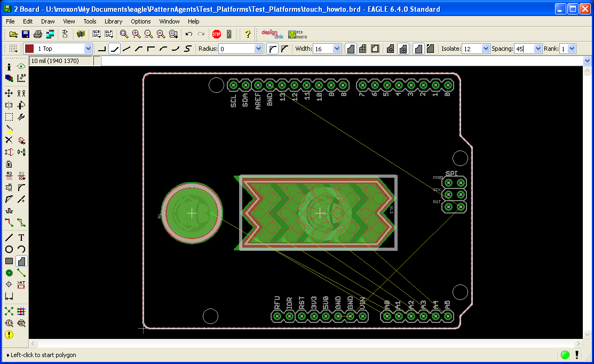Run a script with the SCR icon
The image size is (594, 364).
[x=96, y=35]
